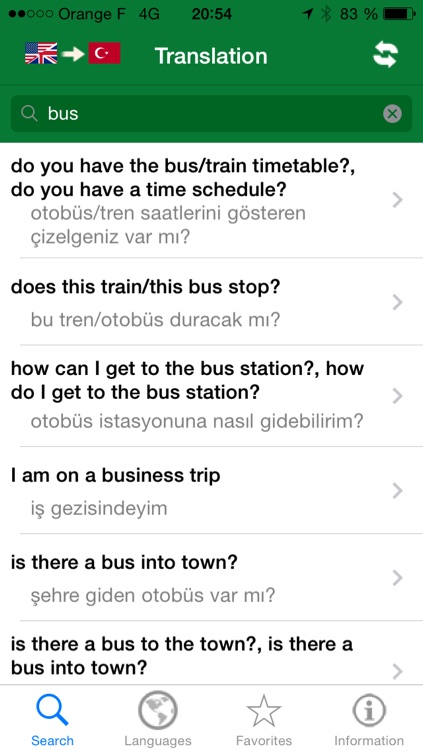The width and height of the screenshot is (423, 750).
Task: Open the Information tab icon
Action: tap(368, 718)
